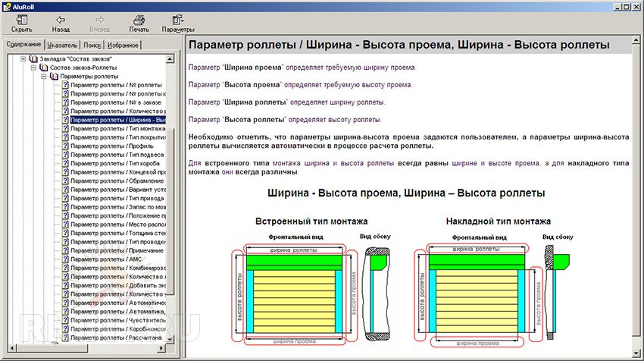Open the Поиск tab
This screenshot has height=361, width=644.
(x=92, y=46)
